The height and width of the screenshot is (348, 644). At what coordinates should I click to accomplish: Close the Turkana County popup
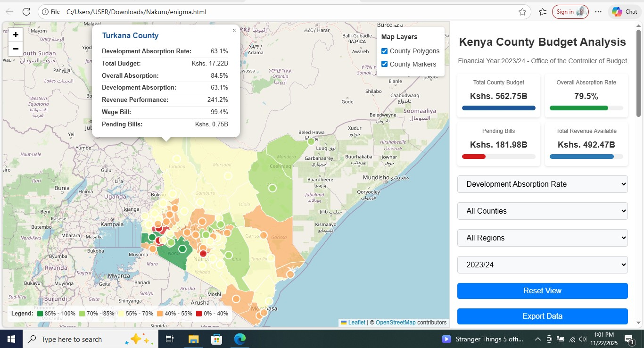coord(234,31)
